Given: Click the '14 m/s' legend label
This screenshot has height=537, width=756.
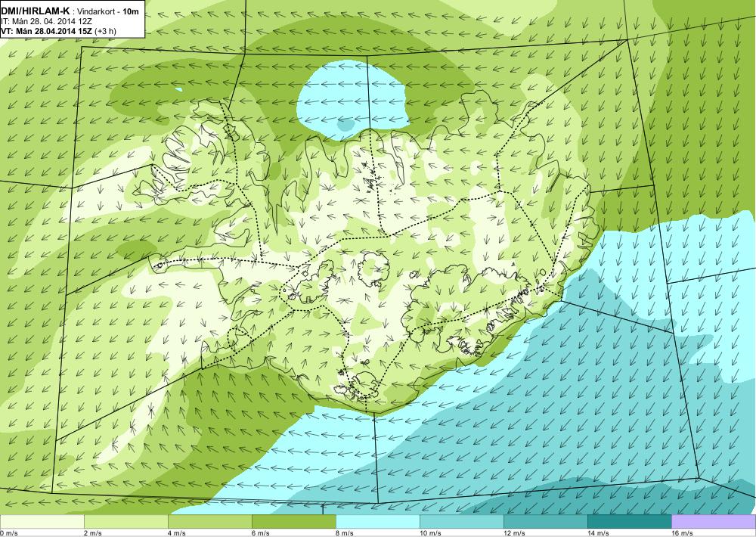Looking at the screenshot, I should [x=598, y=533].
